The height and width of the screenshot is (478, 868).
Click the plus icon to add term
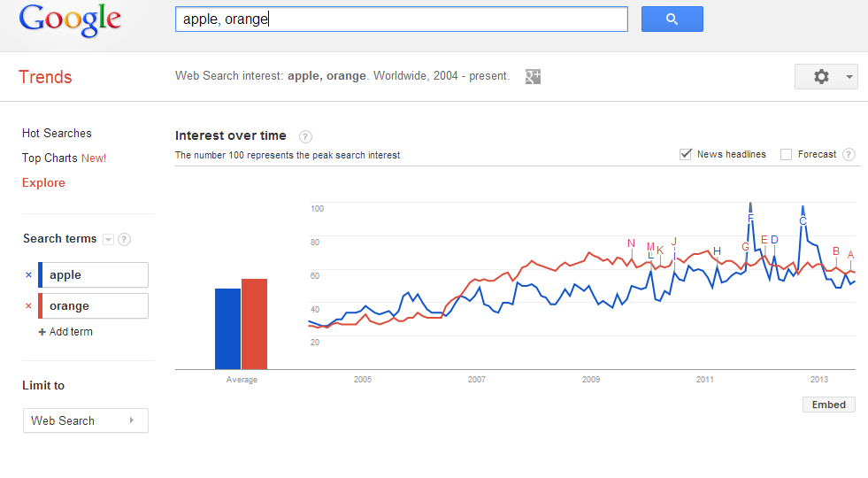pyautogui.click(x=42, y=332)
